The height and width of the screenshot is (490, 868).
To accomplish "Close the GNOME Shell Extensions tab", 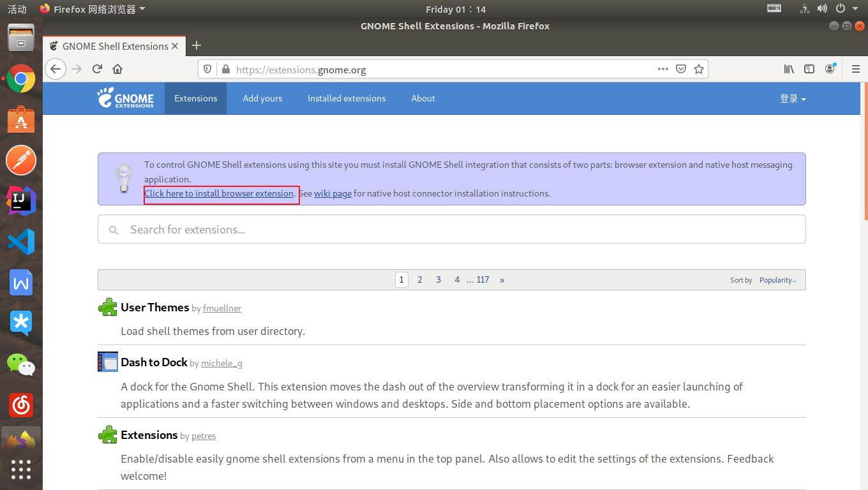I will click(176, 46).
